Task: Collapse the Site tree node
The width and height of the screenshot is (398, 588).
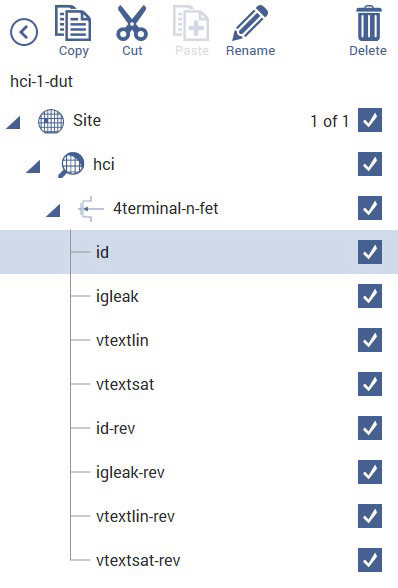Action: (x=14, y=122)
